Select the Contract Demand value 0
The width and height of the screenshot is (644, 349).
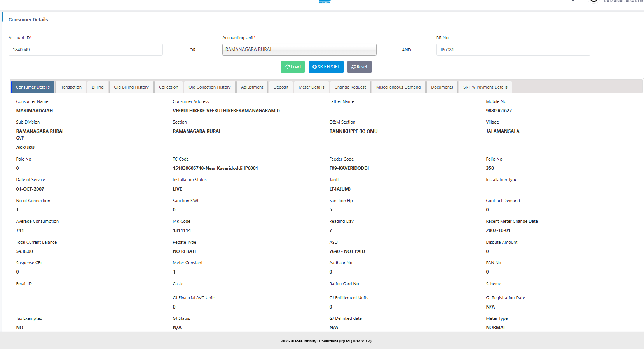[487, 210]
